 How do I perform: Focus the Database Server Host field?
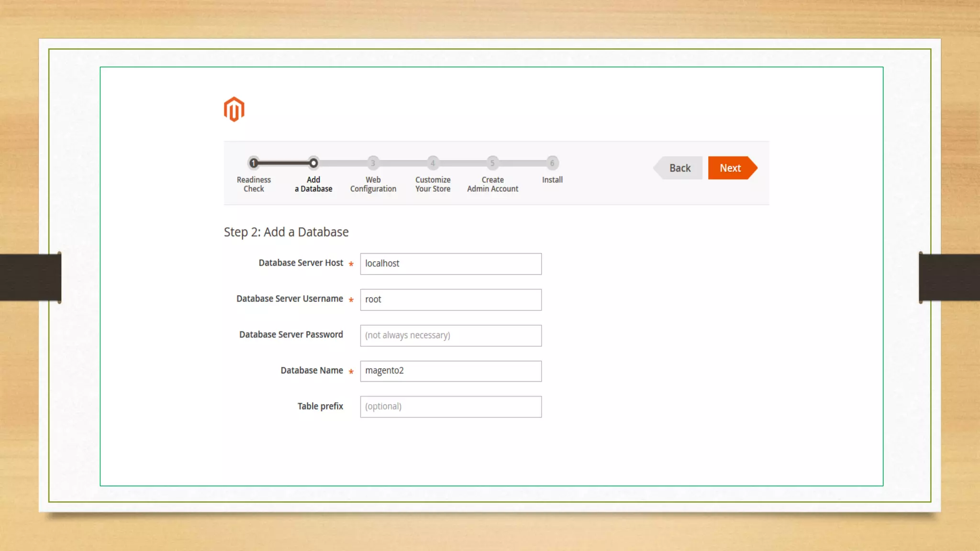point(450,264)
